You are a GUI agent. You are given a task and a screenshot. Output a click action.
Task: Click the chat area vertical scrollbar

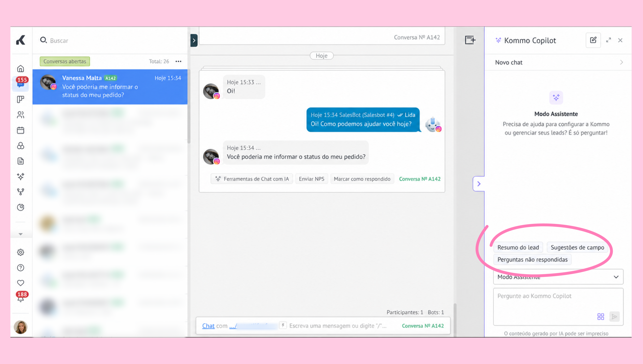tap(455, 320)
